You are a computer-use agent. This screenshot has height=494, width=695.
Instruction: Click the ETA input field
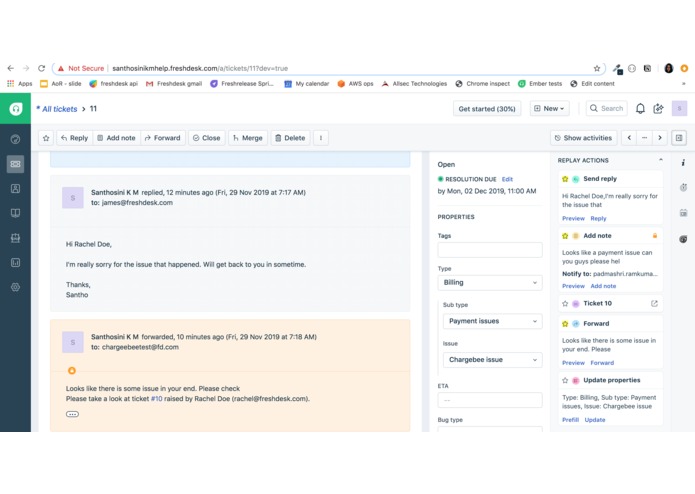pyautogui.click(x=490, y=400)
